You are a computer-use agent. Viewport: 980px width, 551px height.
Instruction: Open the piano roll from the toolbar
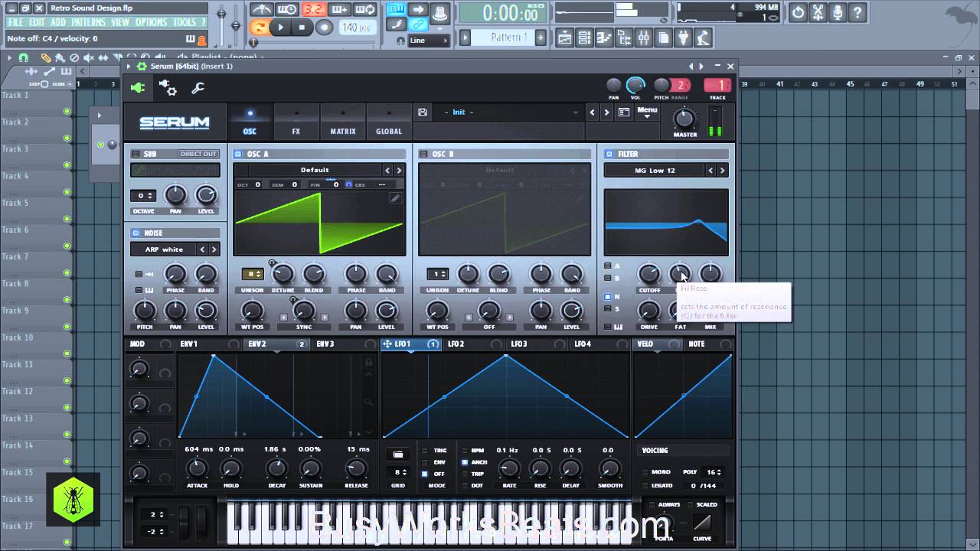605,37
